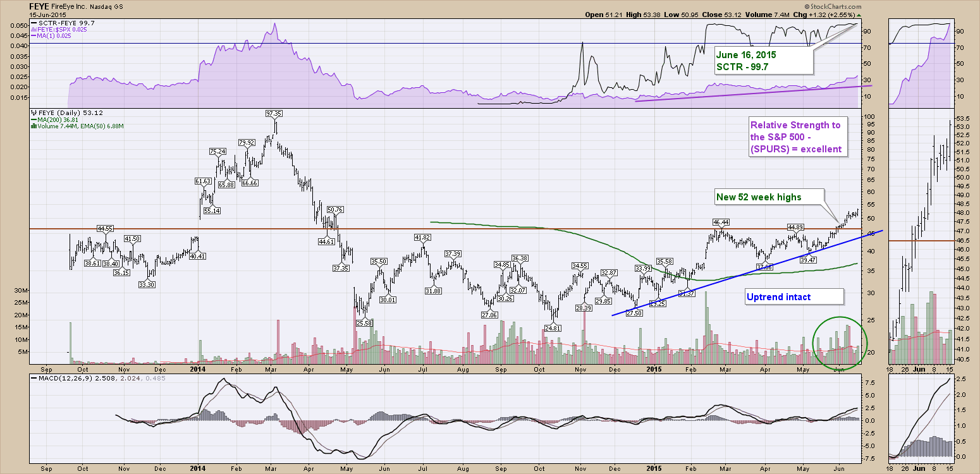
Task: Click the 33.99 price label
Action: pyautogui.click(x=643, y=269)
